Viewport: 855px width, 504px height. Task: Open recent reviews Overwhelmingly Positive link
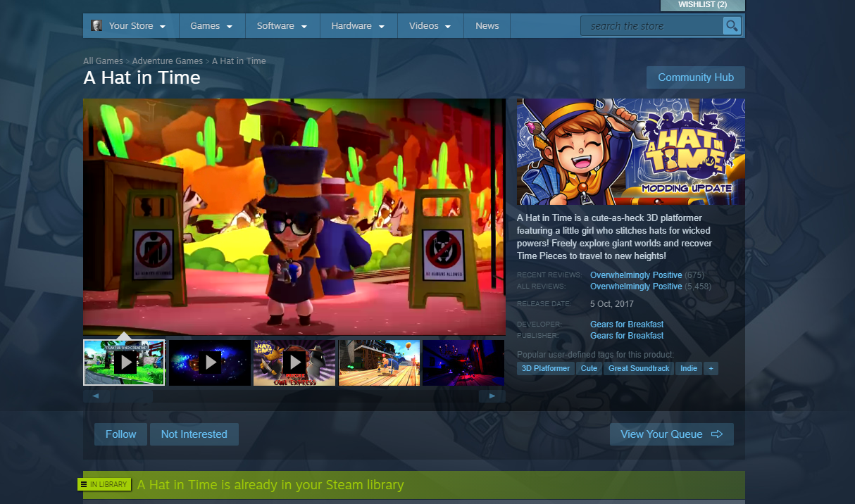coord(636,275)
